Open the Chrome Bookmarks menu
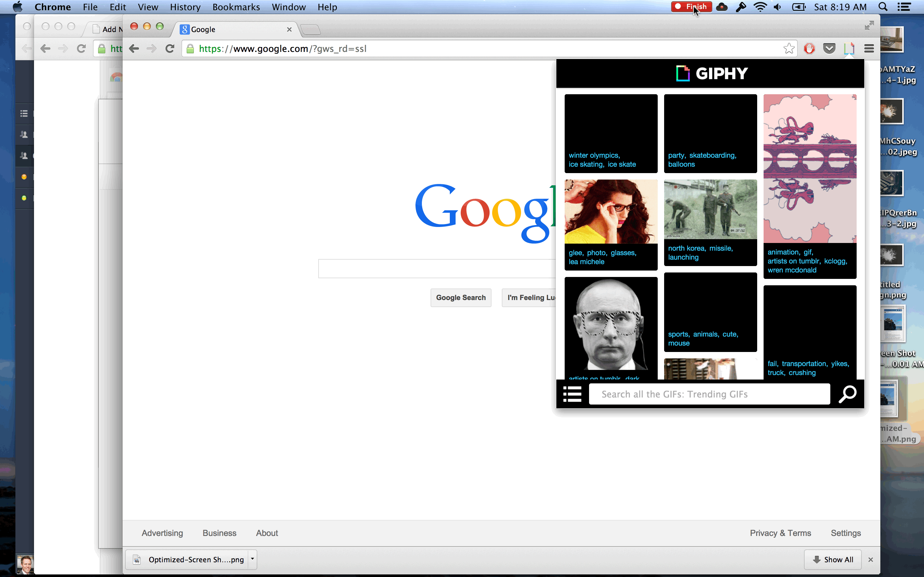Image resolution: width=924 pixels, height=577 pixels. click(235, 7)
